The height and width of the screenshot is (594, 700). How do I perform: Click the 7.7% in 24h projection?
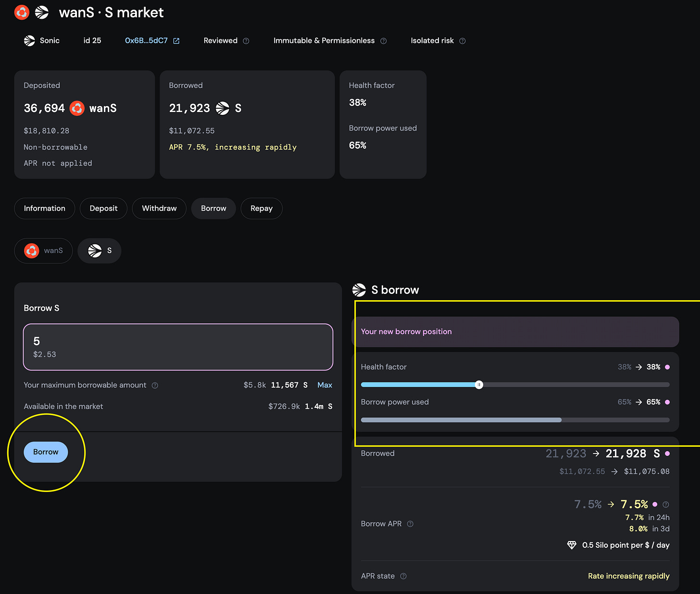(x=647, y=518)
